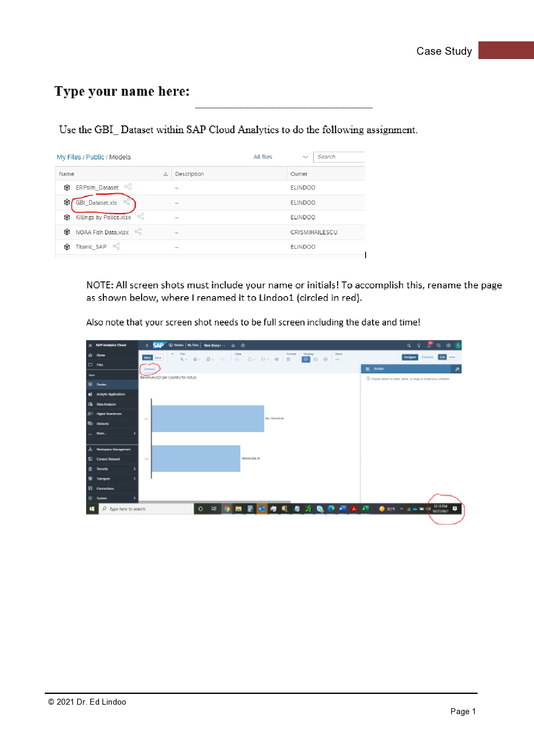Open Data Analyzer in the side menu
The width and height of the screenshot is (534, 756).
point(112,404)
